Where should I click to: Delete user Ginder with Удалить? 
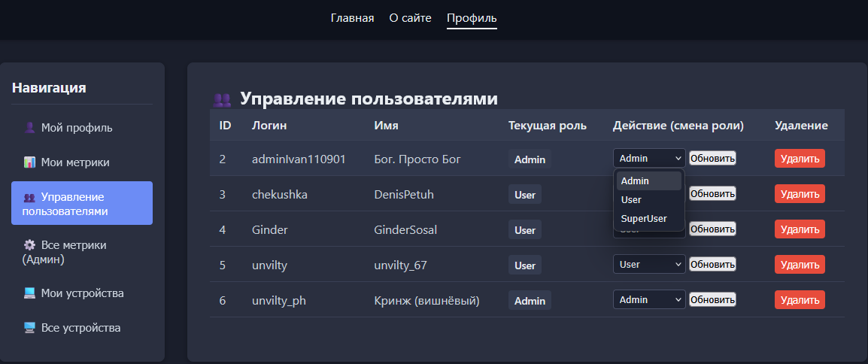(x=800, y=229)
